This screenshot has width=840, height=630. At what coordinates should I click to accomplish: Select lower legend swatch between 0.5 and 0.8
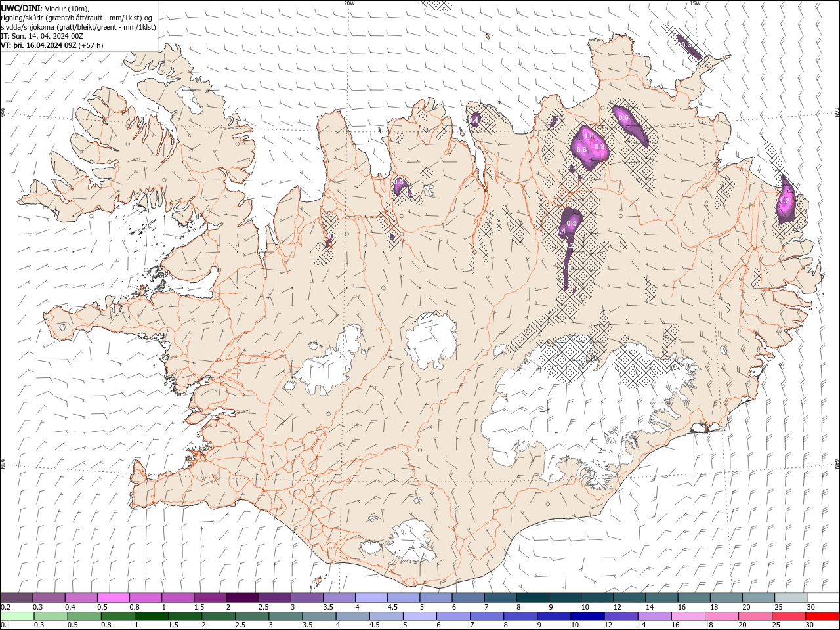tap(85, 616)
